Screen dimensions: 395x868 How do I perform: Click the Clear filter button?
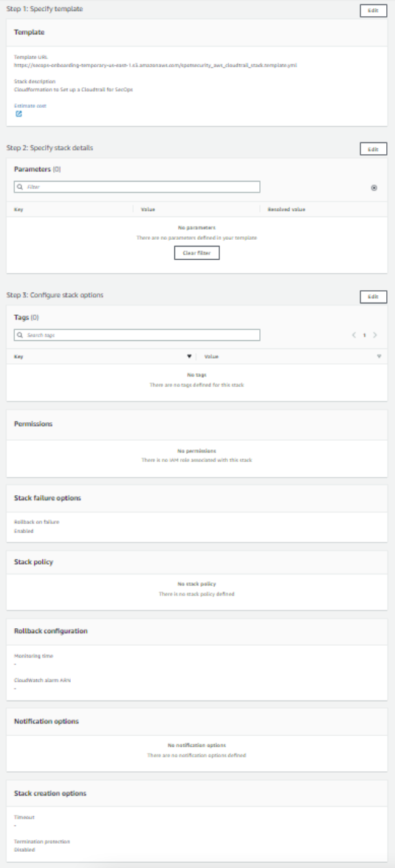[x=196, y=253]
